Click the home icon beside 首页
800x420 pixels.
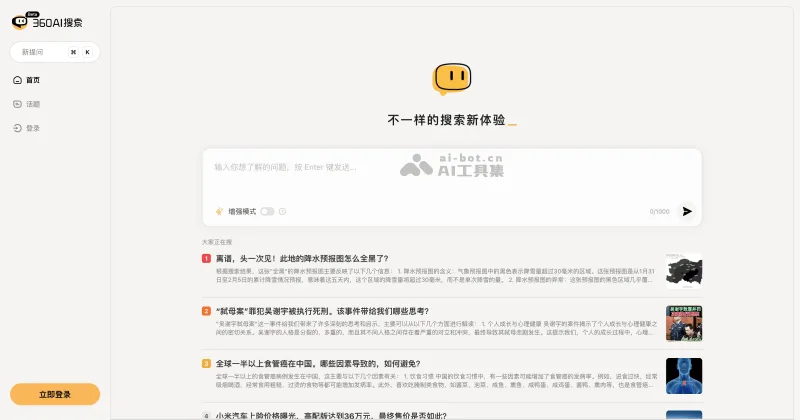pyautogui.click(x=17, y=80)
